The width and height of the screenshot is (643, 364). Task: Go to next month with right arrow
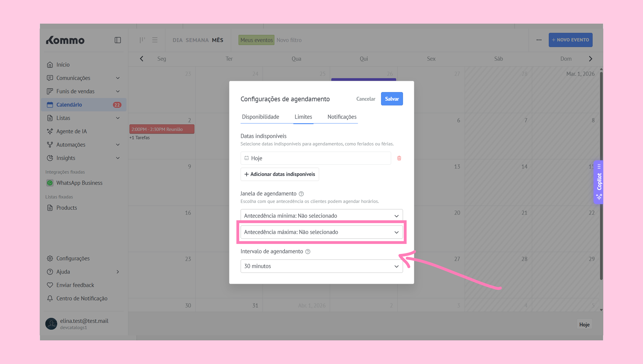point(591,59)
